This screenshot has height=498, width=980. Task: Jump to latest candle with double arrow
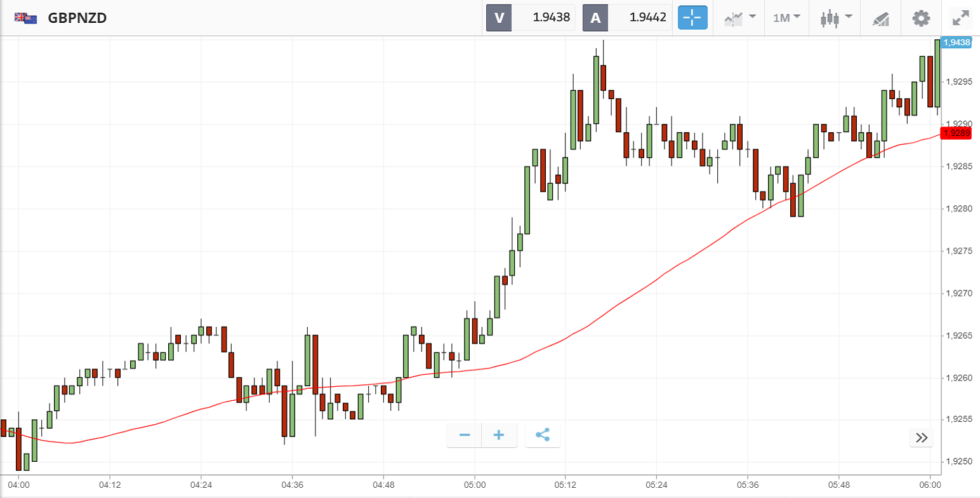(x=922, y=437)
